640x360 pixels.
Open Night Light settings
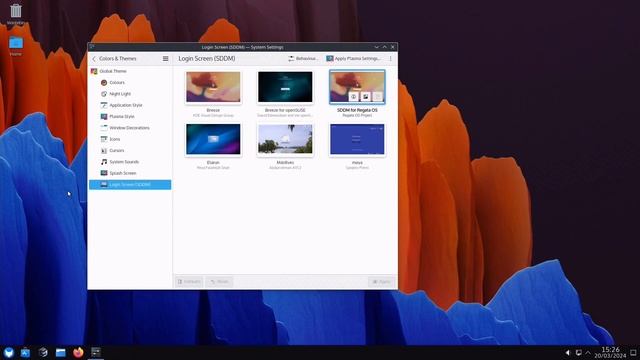(130, 94)
